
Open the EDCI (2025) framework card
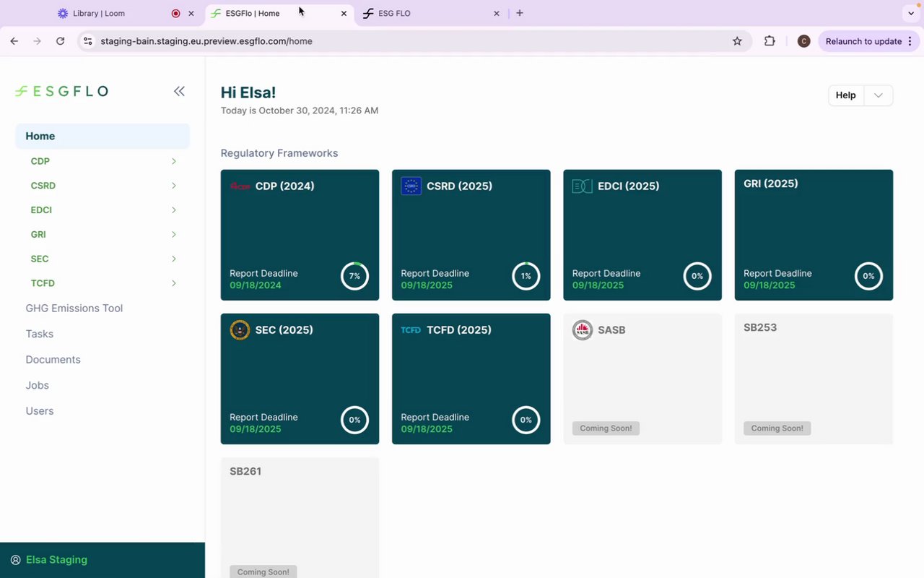[x=642, y=235]
